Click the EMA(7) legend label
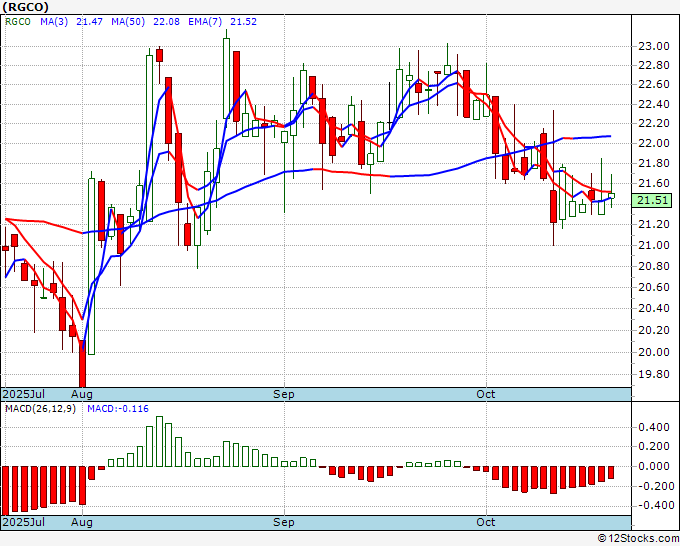680x546 pixels. [205, 22]
